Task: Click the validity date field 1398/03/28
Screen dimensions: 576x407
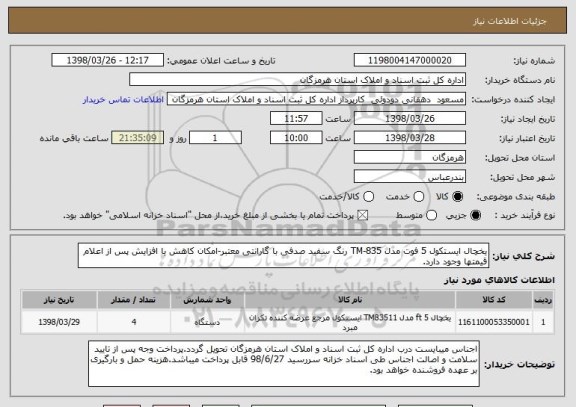Action: tap(410, 138)
